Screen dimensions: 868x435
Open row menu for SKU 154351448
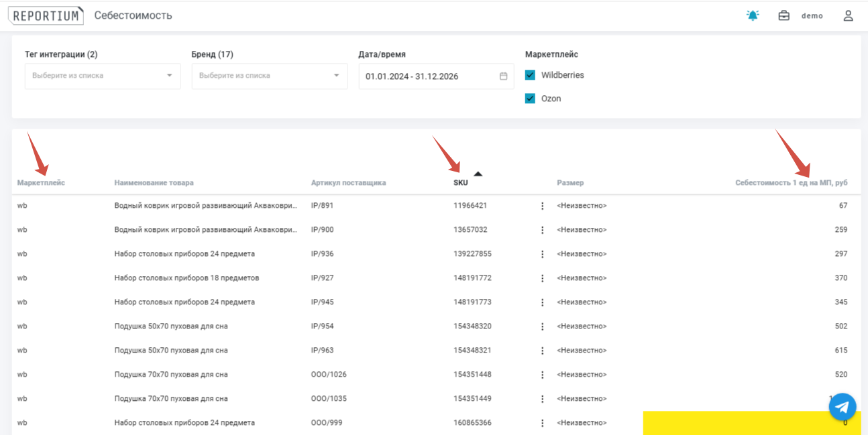pos(543,375)
